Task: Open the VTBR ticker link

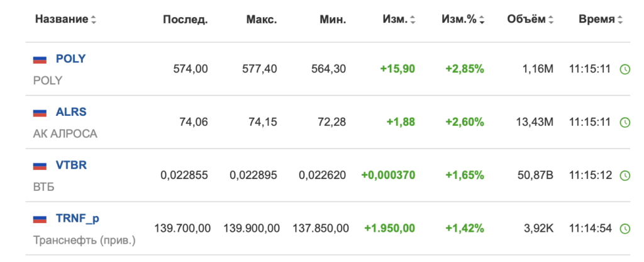Action: tap(72, 165)
